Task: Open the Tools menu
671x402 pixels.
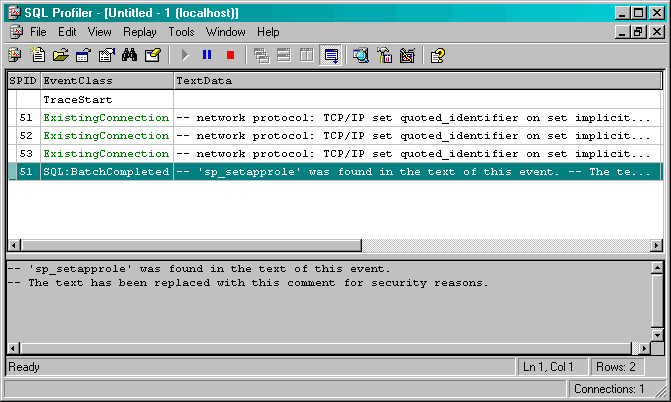Action: click(181, 32)
